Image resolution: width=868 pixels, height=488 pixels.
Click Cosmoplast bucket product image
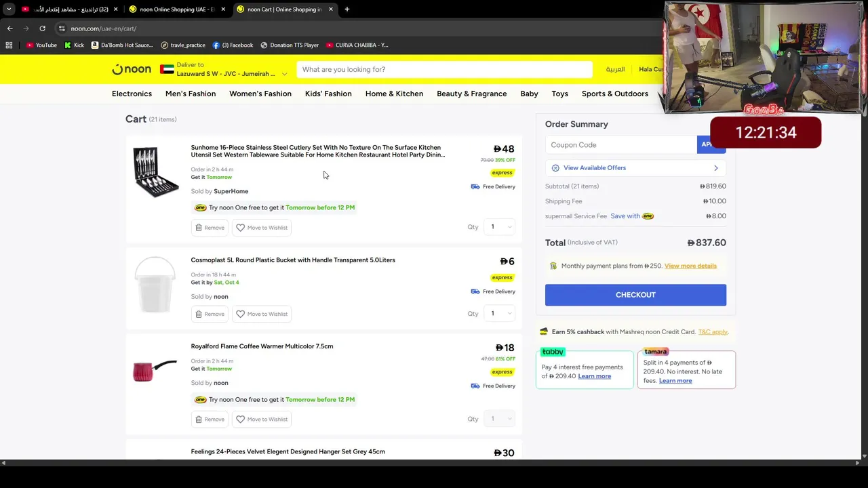[x=155, y=284]
